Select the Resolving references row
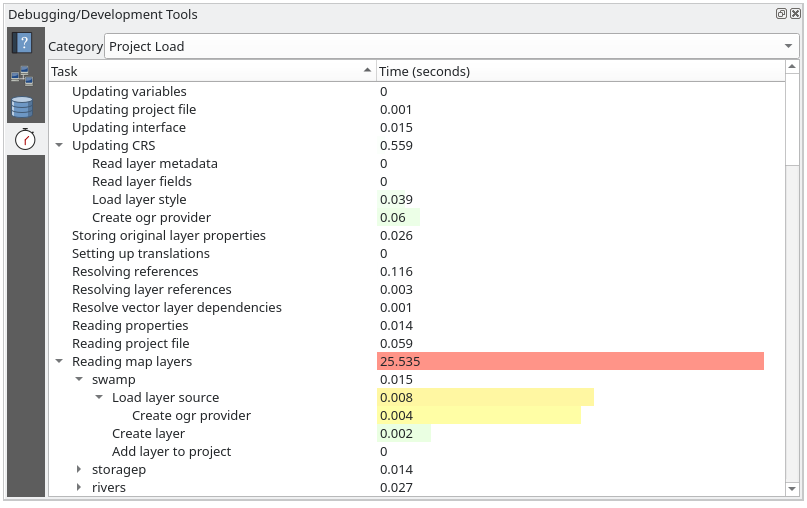 135,272
